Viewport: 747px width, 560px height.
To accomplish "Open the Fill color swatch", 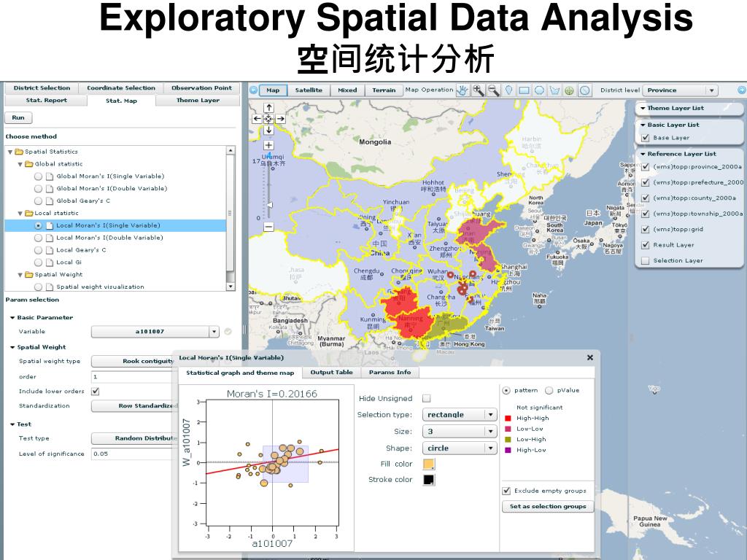I will (x=429, y=464).
